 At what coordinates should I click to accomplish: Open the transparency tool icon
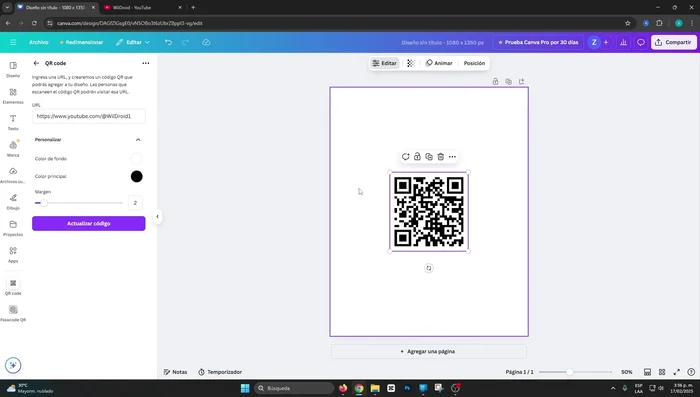[x=411, y=63]
